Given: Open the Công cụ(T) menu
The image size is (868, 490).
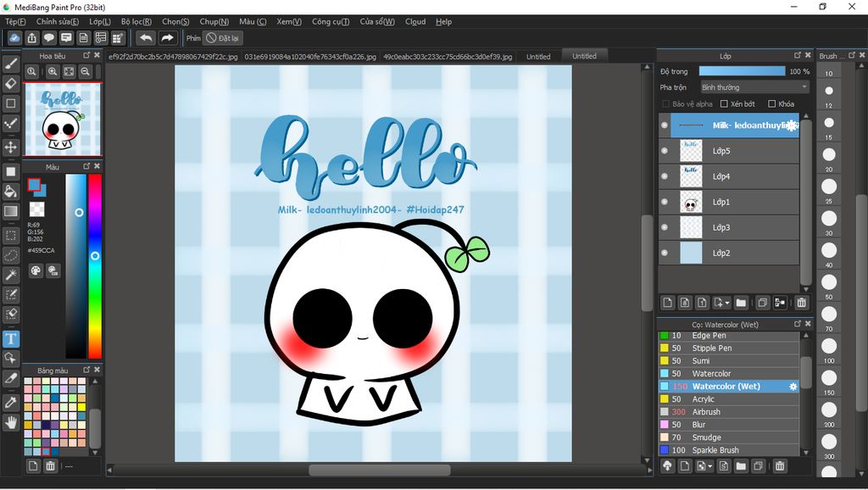Looking at the screenshot, I should [331, 21].
